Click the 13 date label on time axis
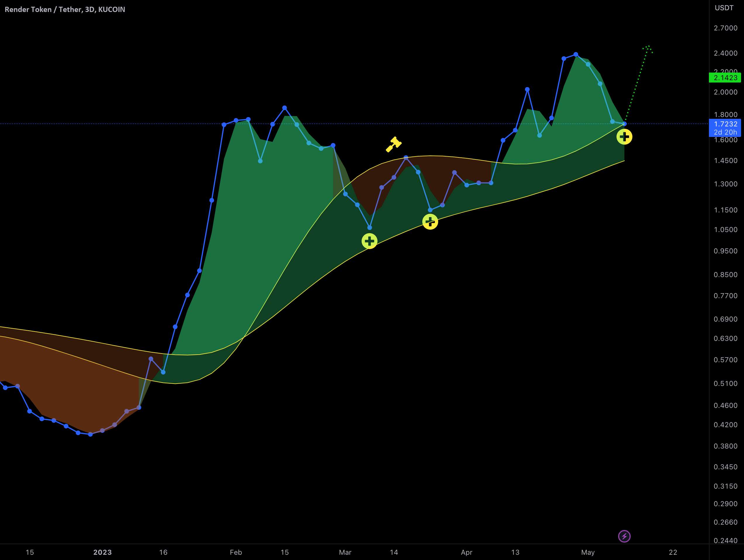This screenshot has width=744, height=560. pos(515,552)
